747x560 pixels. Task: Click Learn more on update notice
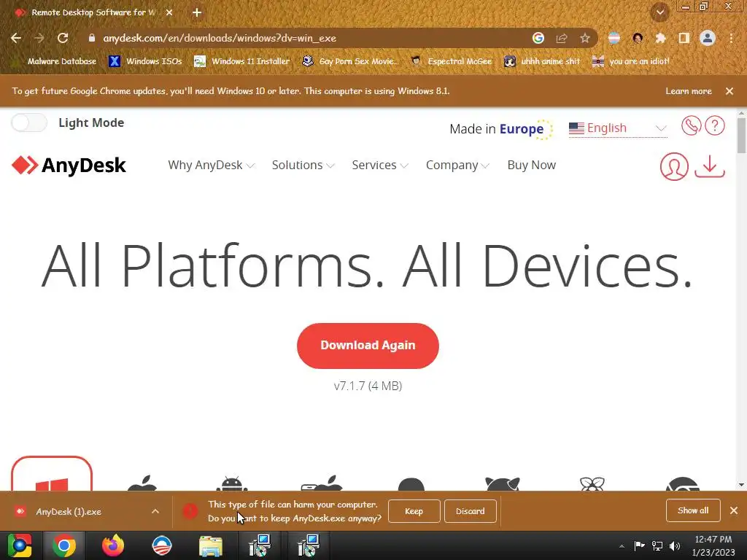pos(689,91)
